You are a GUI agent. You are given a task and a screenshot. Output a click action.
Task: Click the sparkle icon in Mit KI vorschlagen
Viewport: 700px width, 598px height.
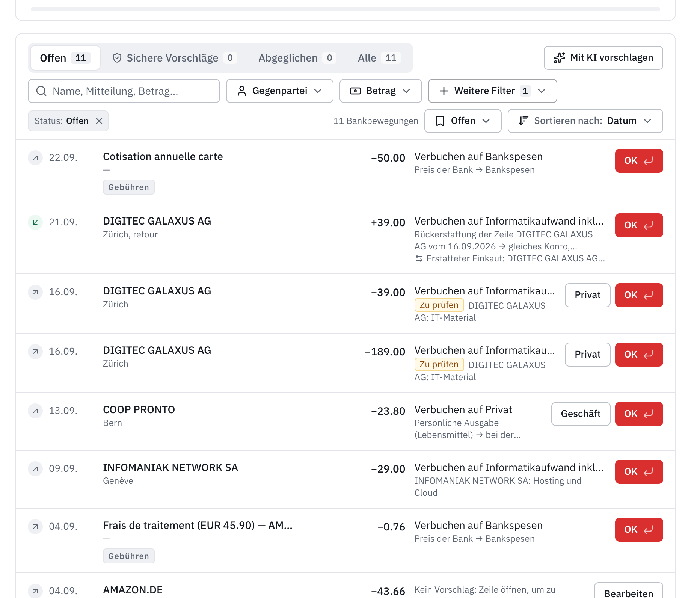559,58
